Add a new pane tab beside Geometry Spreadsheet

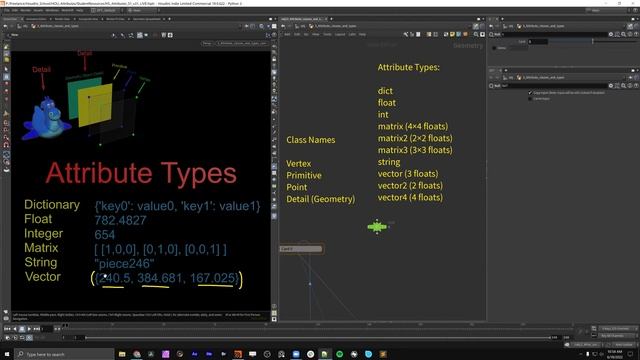point(169,19)
